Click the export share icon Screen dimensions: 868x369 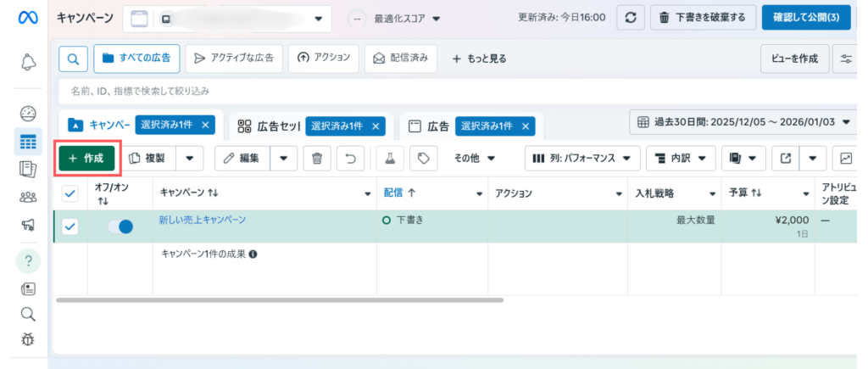[x=786, y=158]
